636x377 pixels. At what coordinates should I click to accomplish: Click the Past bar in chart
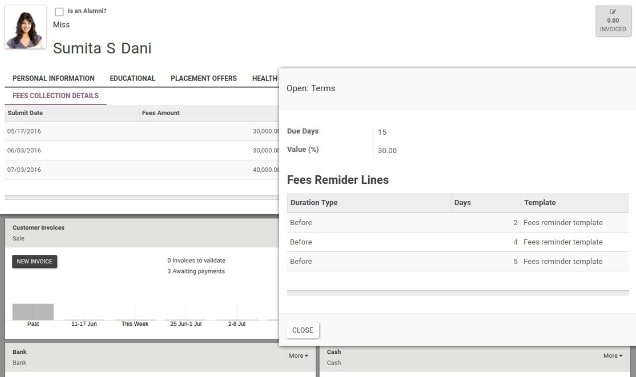pyautogui.click(x=33, y=312)
